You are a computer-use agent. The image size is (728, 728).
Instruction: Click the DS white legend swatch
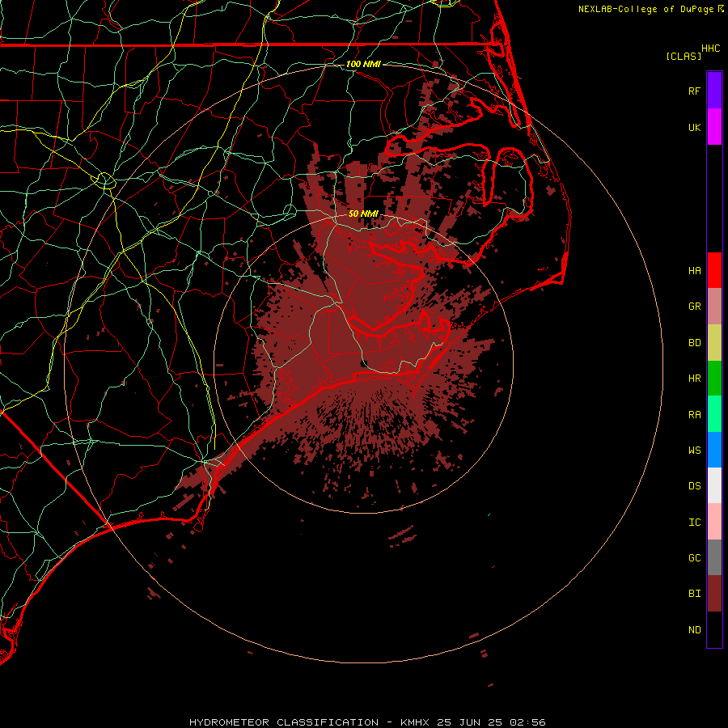(x=714, y=485)
